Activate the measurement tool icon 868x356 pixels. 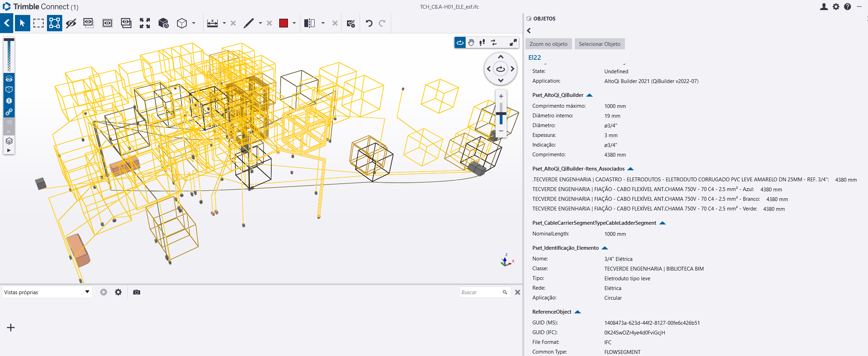[x=212, y=23]
